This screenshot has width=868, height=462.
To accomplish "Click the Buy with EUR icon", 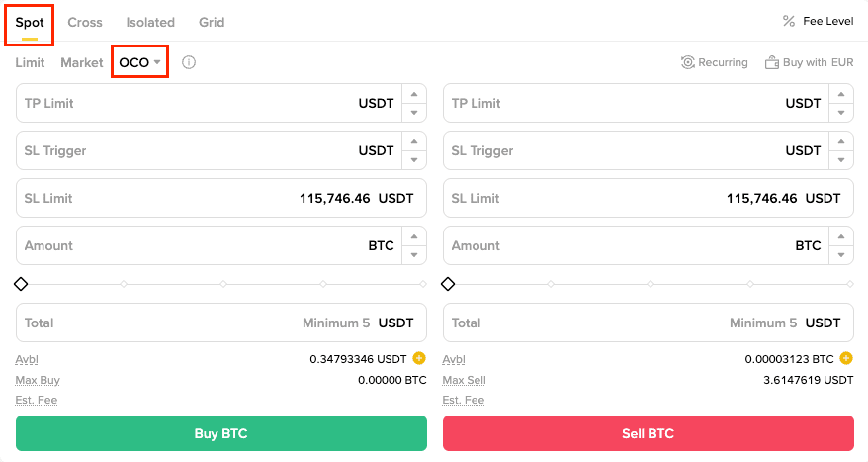I will 772,62.
